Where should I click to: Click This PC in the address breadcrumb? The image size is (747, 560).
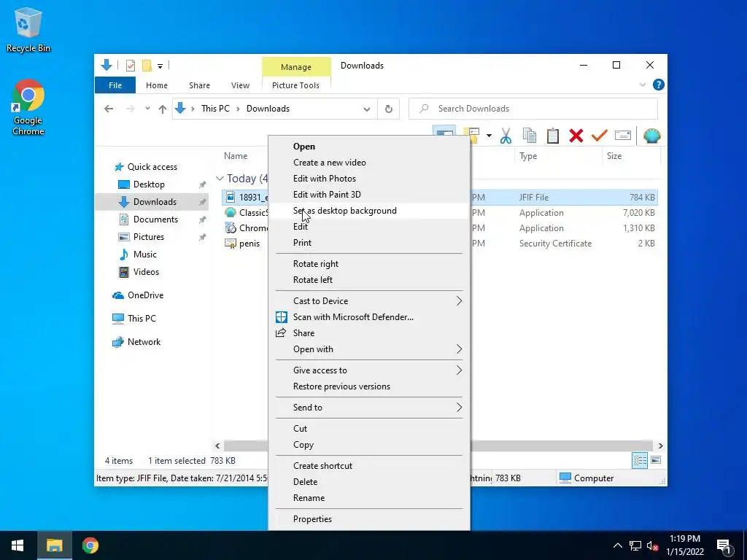click(x=215, y=109)
